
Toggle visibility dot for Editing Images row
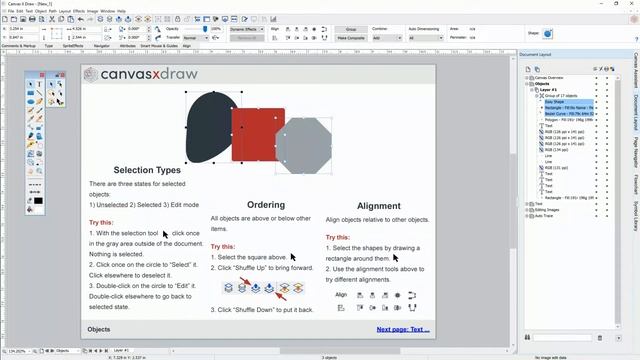point(596,210)
